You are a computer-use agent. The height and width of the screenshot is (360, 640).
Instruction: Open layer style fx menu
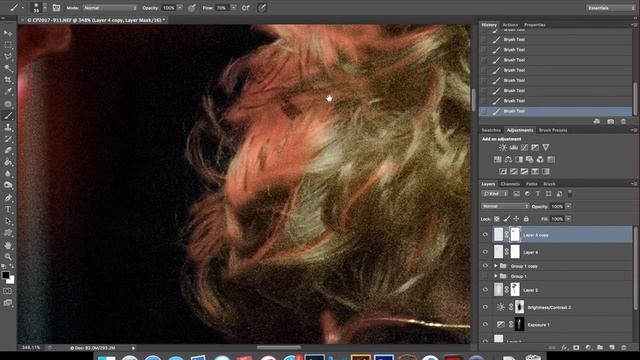pos(564,348)
